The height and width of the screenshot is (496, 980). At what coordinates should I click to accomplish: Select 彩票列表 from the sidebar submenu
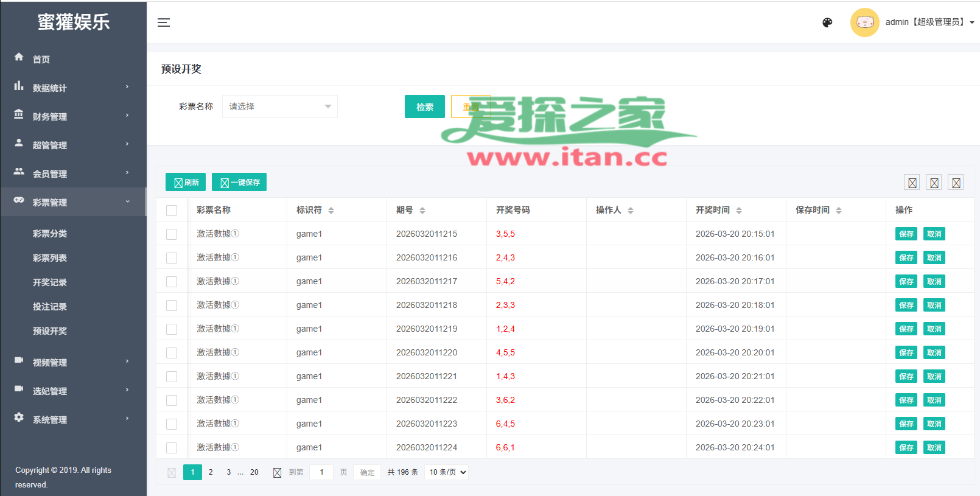pyautogui.click(x=50, y=258)
